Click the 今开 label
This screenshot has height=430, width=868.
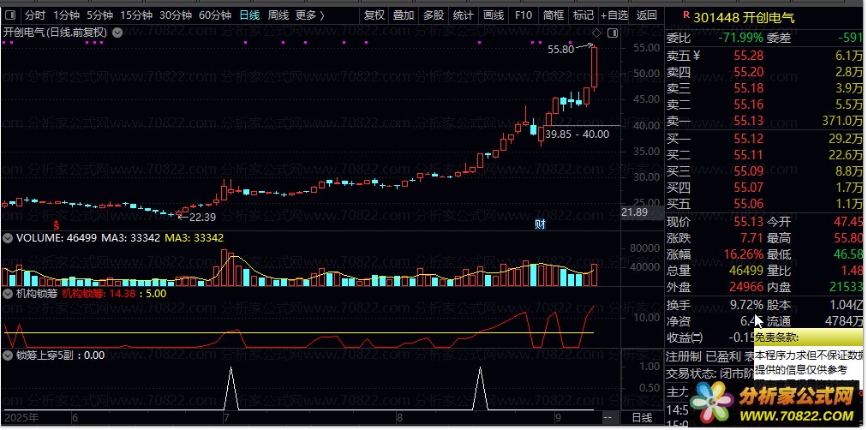778,223
